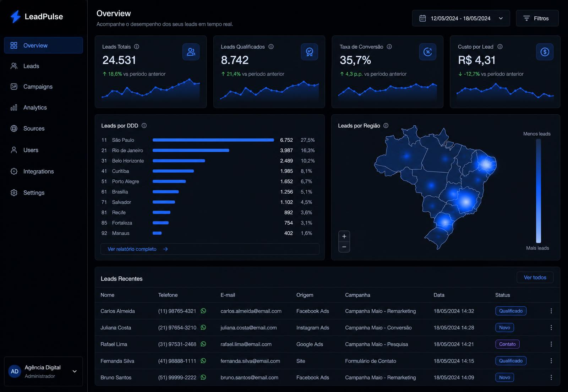Click Contato status badge for Rafael Lima
Screen dimensions: 568x392
[x=507, y=344]
